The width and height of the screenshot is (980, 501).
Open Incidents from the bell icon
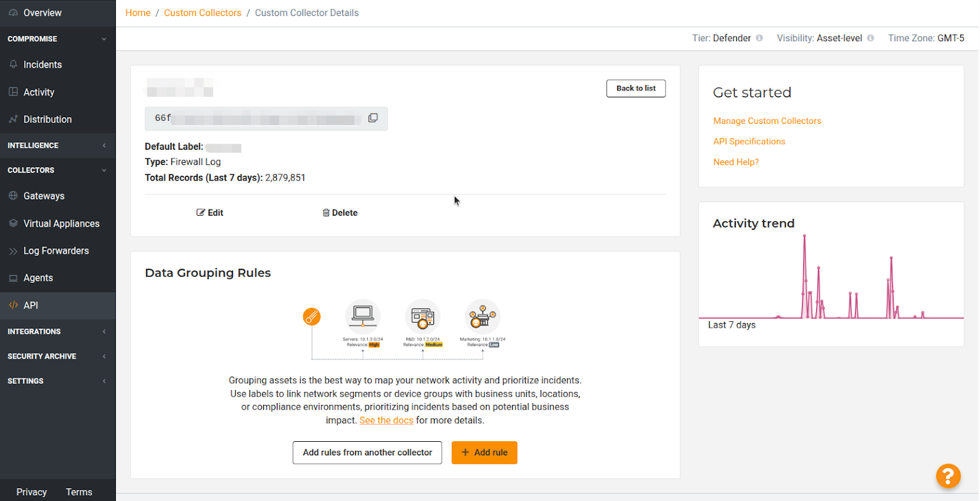pyautogui.click(x=14, y=65)
